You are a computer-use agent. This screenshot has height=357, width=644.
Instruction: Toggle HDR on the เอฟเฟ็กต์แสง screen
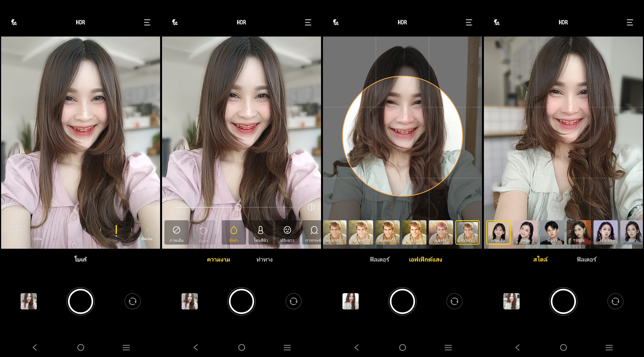pos(402,22)
